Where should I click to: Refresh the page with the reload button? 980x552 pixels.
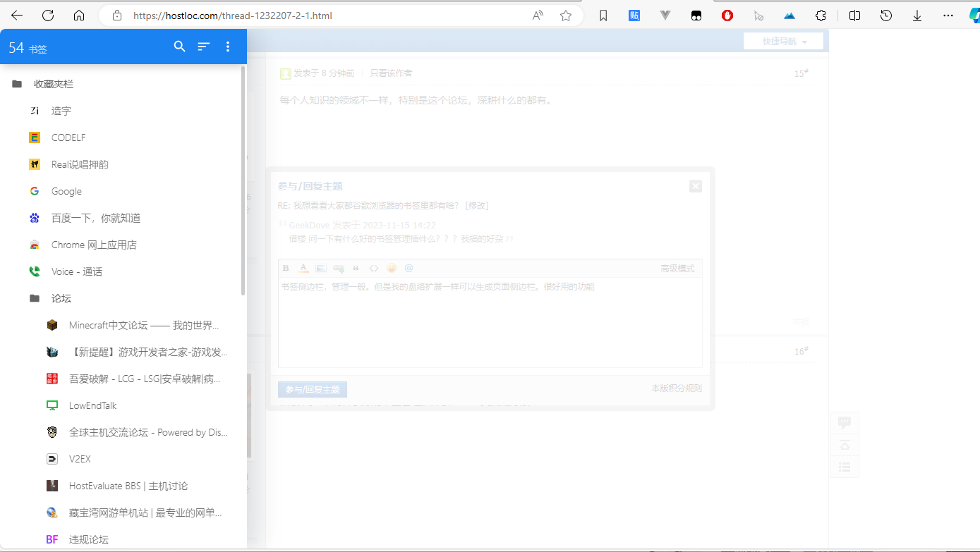click(48, 16)
